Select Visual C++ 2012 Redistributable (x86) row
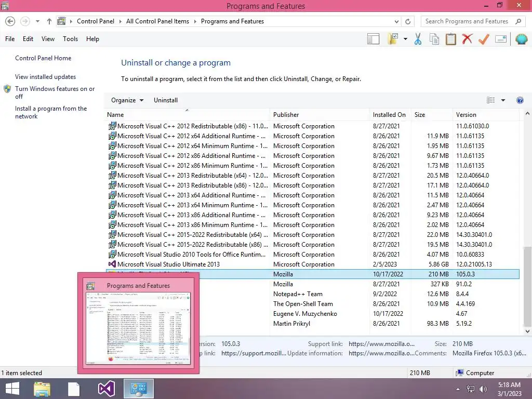This screenshot has width=532, height=399. (312, 126)
